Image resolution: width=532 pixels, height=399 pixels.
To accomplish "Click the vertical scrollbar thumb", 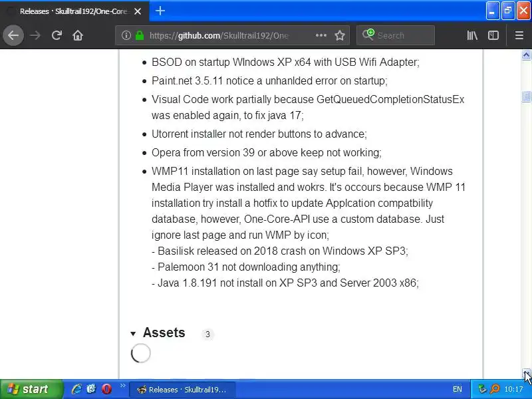I will pyautogui.click(x=526, y=96).
